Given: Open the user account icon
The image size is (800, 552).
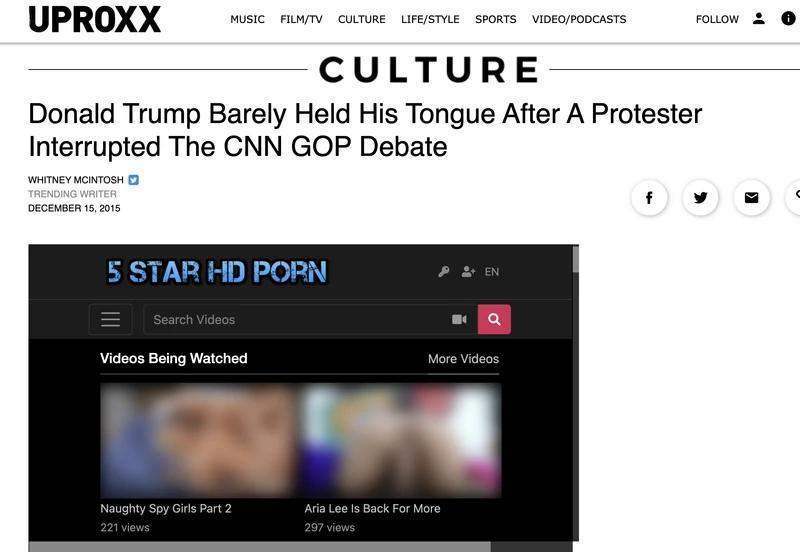Looking at the screenshot, I should (x=759, y=19).
